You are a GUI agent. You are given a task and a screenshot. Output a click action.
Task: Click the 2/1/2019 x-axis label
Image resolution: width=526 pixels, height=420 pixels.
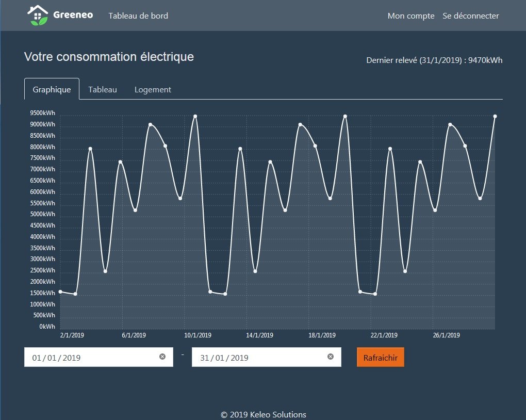pyautogui.click(x=72, y=335)
